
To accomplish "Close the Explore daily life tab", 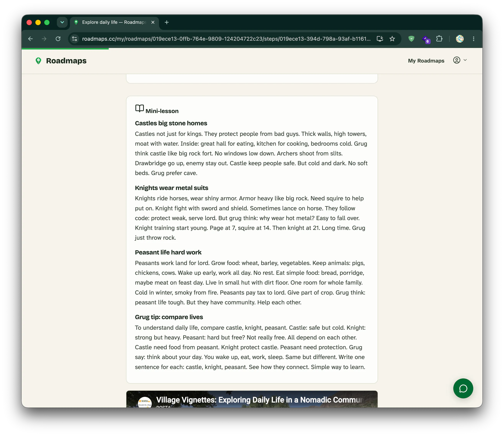I will 153,22.
